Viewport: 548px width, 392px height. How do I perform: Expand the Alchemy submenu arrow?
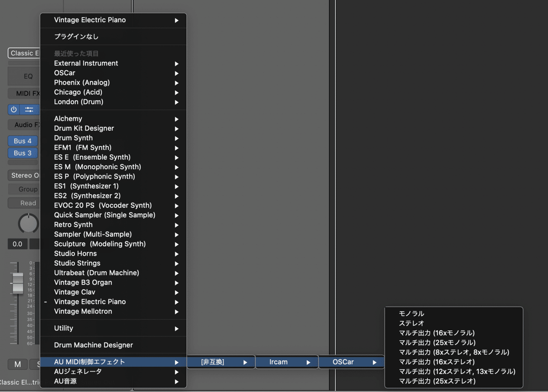click(x=177, y=119)
